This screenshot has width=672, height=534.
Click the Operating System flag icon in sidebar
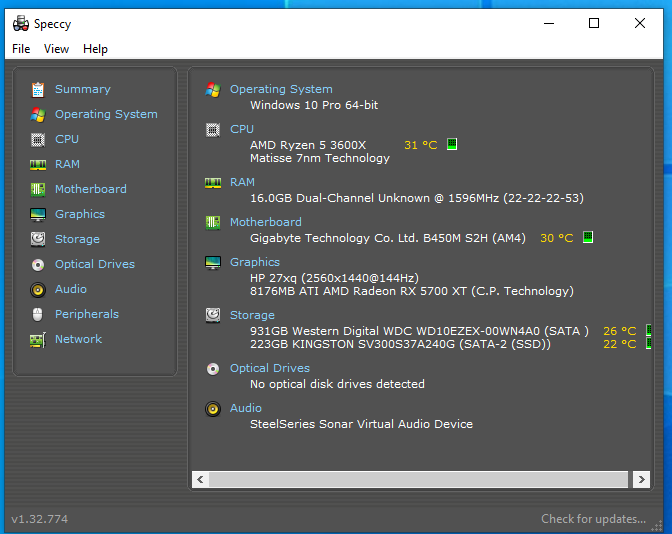[38, 114]
